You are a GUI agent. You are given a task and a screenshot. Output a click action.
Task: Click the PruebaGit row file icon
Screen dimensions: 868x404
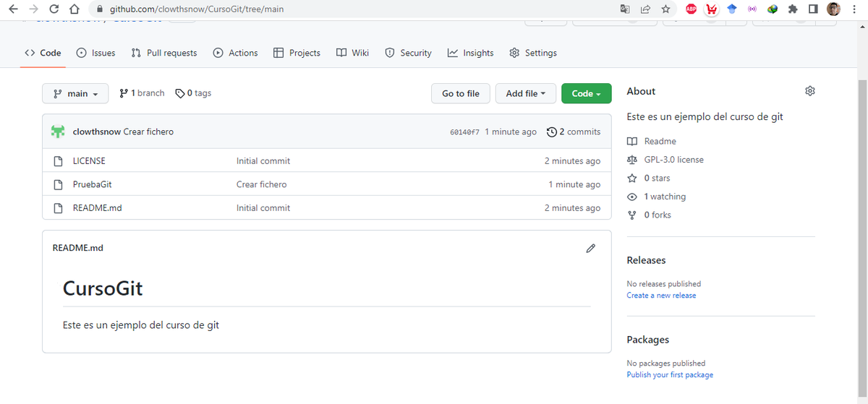point(58,184)
